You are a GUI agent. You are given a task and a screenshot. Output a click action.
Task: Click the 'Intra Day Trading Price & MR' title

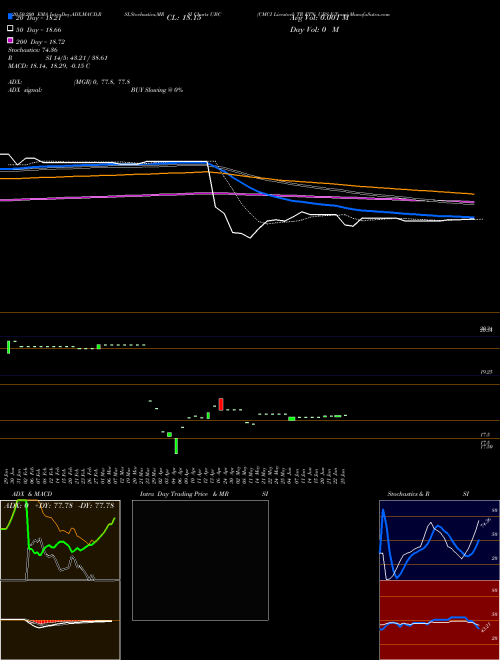click(184, 494)
